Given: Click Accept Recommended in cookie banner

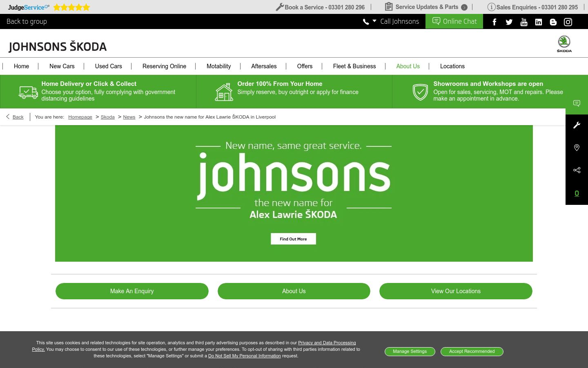Looking at the screenshot, I should (472, 352).
